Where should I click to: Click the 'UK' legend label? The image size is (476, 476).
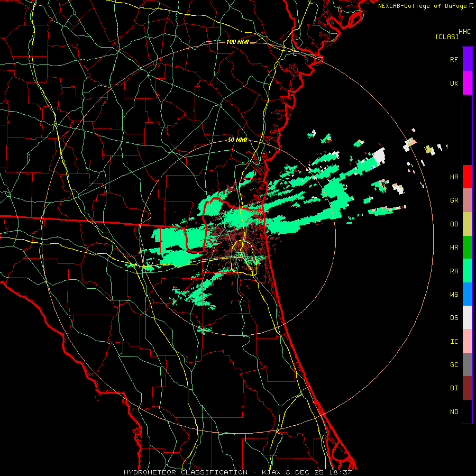(x=454, y=83)
